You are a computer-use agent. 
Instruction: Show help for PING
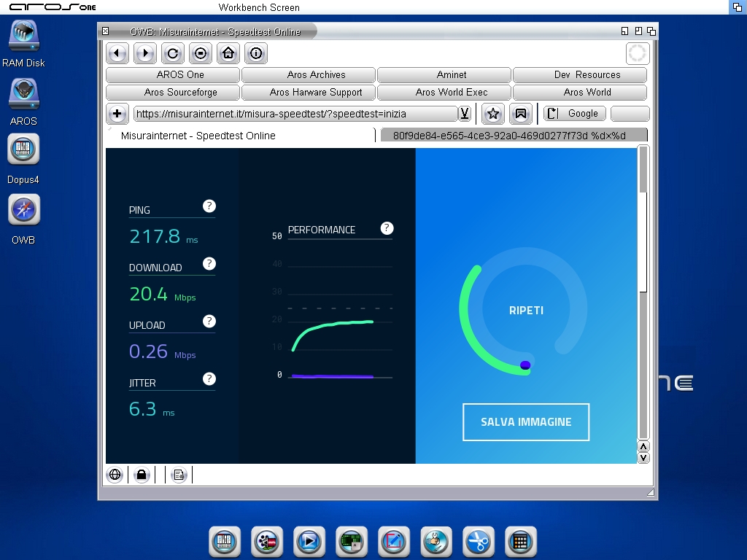(209, 206)
